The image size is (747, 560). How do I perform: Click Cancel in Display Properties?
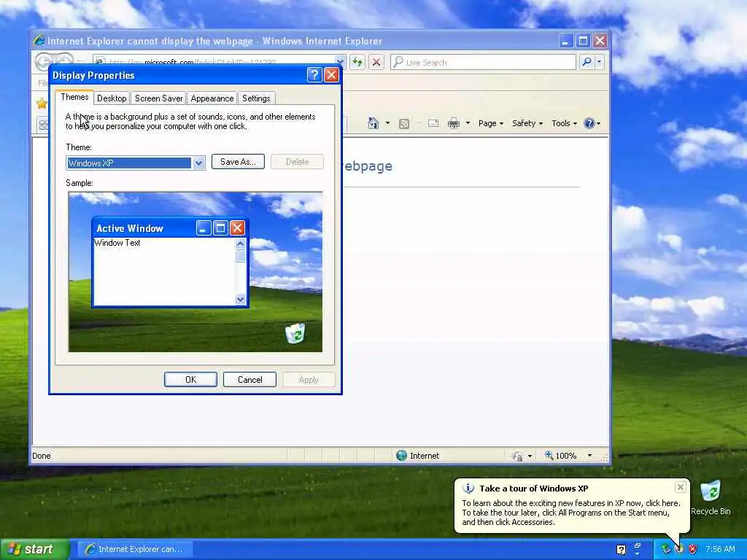249,379
